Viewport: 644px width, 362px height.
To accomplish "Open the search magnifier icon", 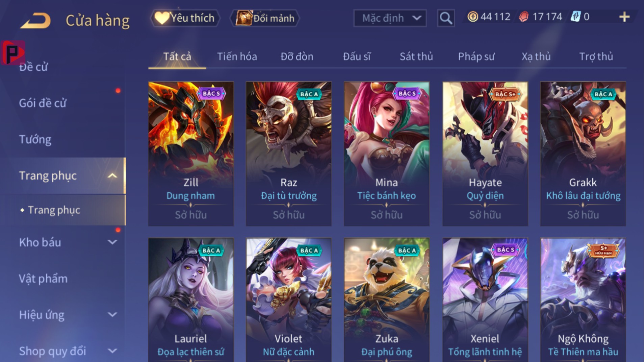I will tap(446, 18).
